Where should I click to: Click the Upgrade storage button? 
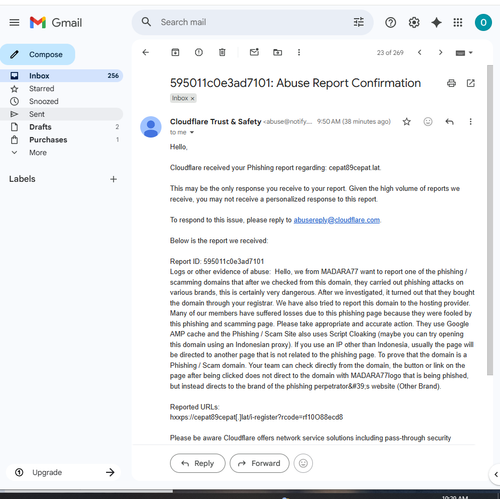click(x=63, y=472)
